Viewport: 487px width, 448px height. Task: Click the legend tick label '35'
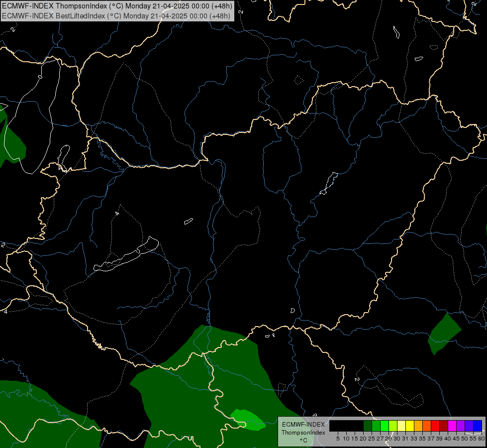[x=422, y=439]
